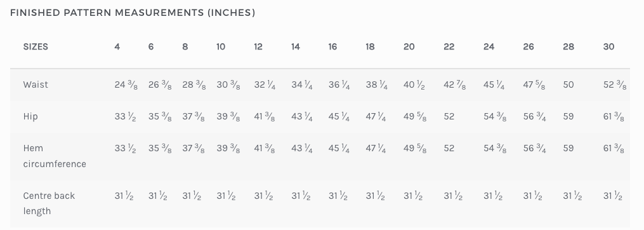Click the Finished Pattern Measurements heading

133,13
